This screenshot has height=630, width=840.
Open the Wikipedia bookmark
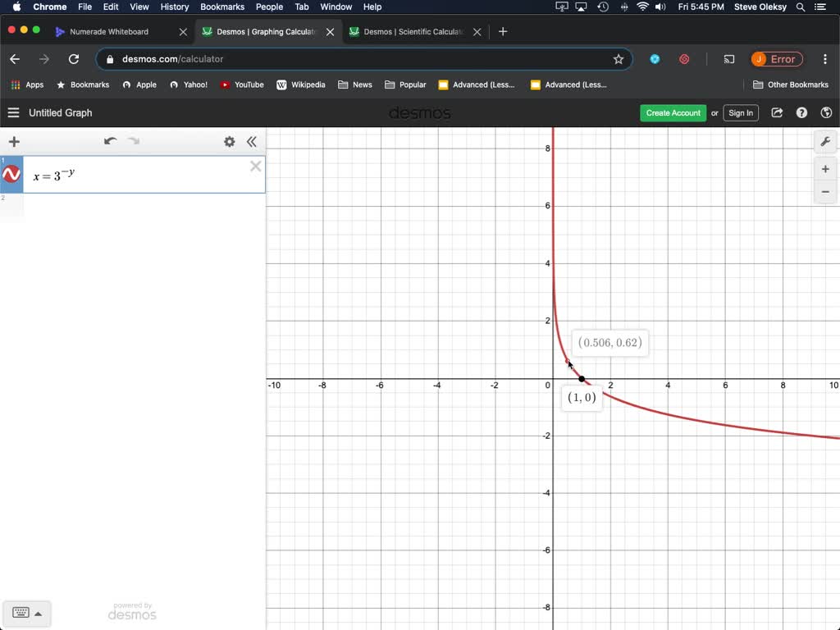coord(301,84)
